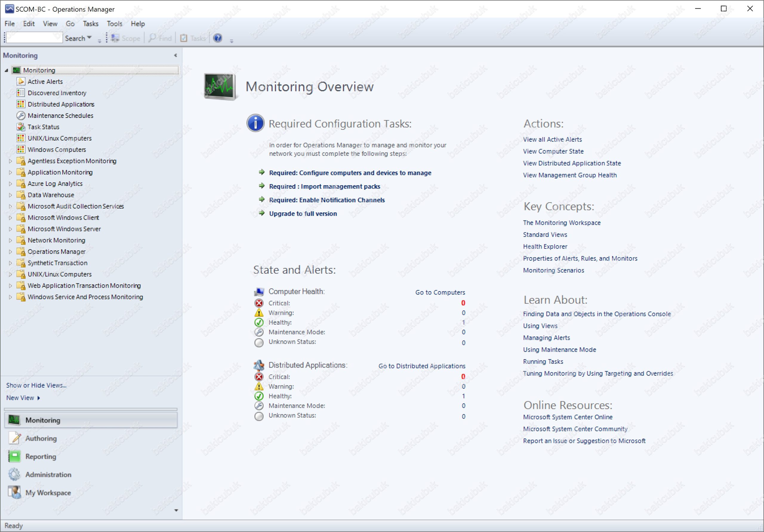The height and width of the screenshot is (532, 764).
Task: Open Required: Import management packs link
Action: click(x=324, y=186)
